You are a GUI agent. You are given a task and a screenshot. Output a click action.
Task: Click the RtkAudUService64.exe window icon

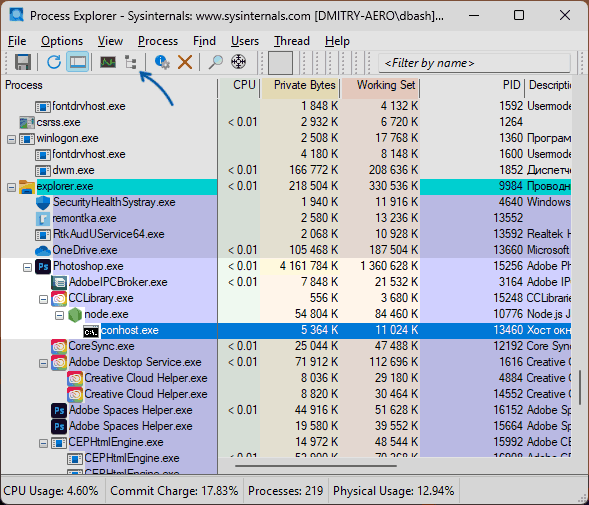tap(43, 235)
